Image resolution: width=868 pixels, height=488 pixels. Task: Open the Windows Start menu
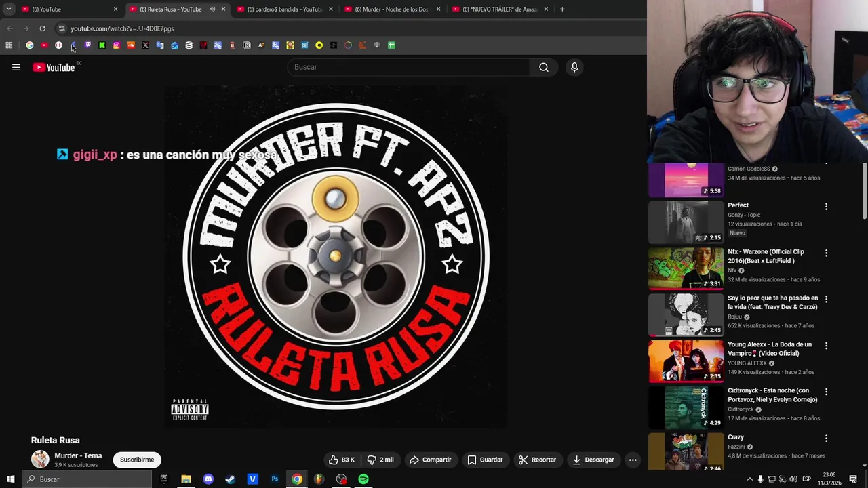(10, 479)
